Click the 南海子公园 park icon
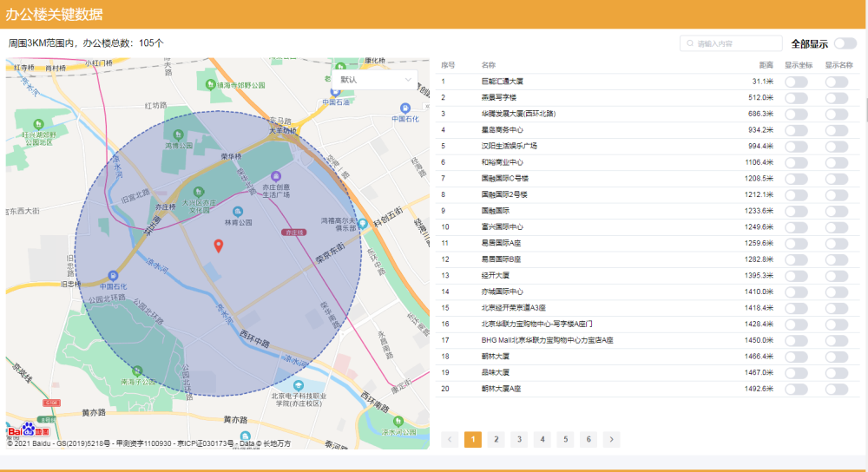The image size is (868, 472). [137, 370]
